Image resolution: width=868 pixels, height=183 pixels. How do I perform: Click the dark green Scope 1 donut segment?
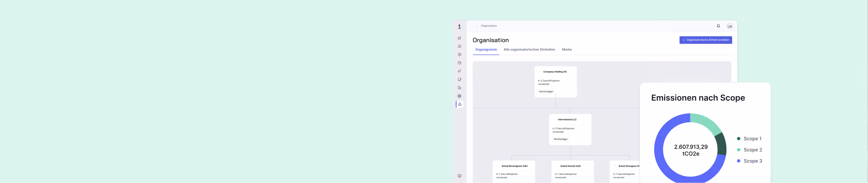721,144
